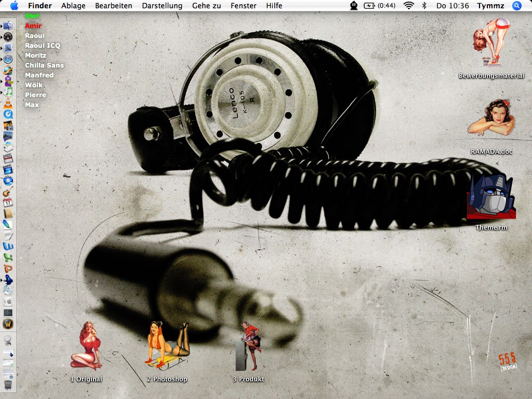The height and width of the screenshot is (399, 532).
Task: Select the Theme.rm Optimus Prime file
Action: (x=491, y=202)
